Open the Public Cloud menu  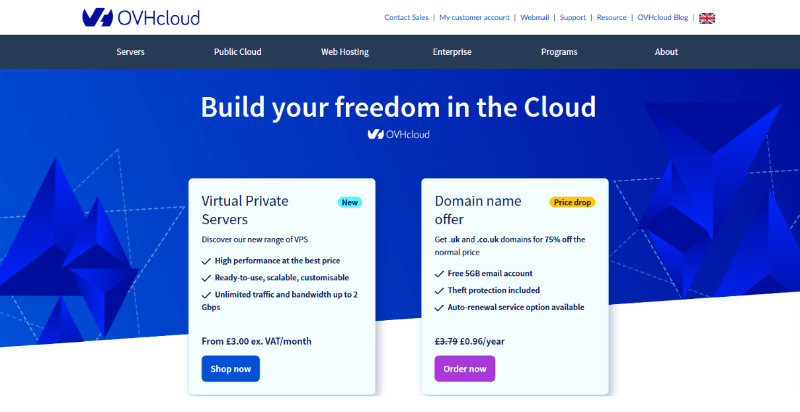(237, 52)
